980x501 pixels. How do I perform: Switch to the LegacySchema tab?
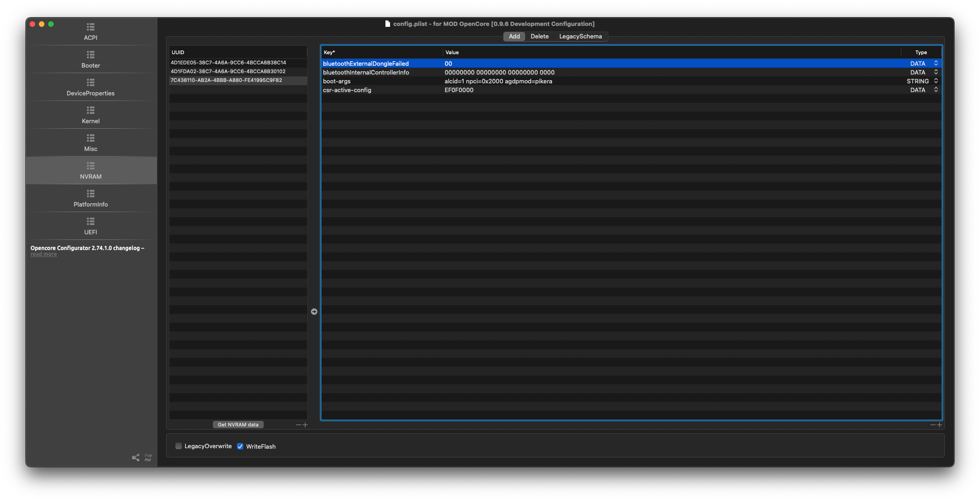pyautogui.click(x=580, y=37)
